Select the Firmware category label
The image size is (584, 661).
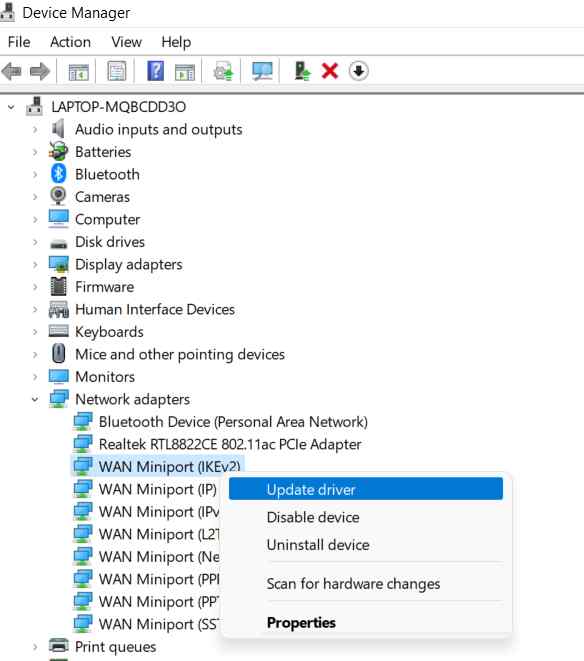pos(105,287)
